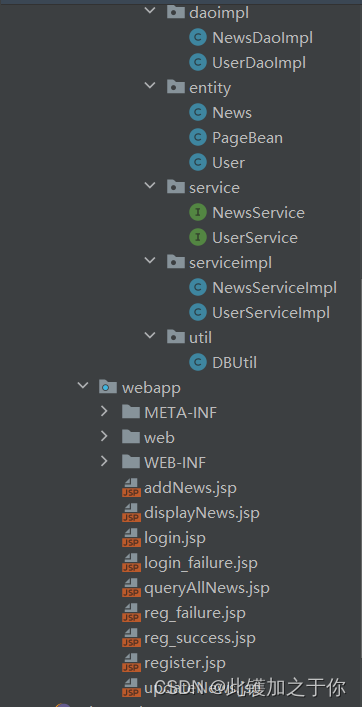The image size is (362, 707).
Task: Select the NewsServiceImpl class name
Action: (x=275, y=287)
